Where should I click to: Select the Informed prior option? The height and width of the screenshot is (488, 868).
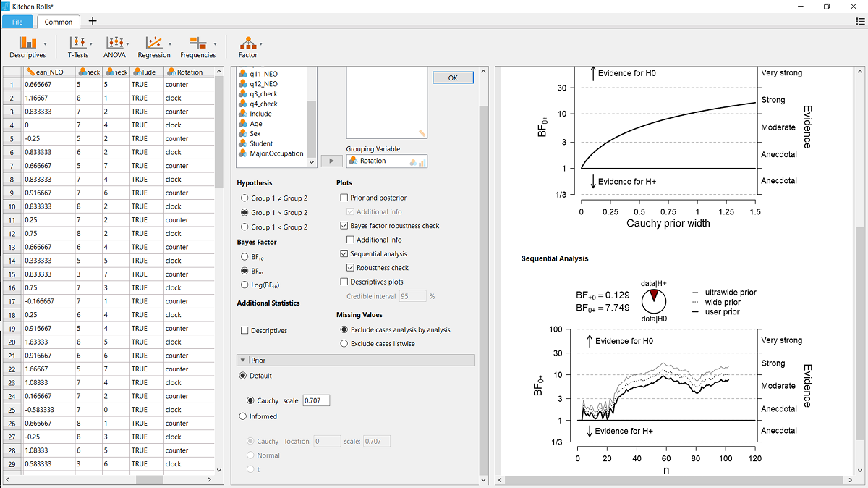click(x=244, y=416)
